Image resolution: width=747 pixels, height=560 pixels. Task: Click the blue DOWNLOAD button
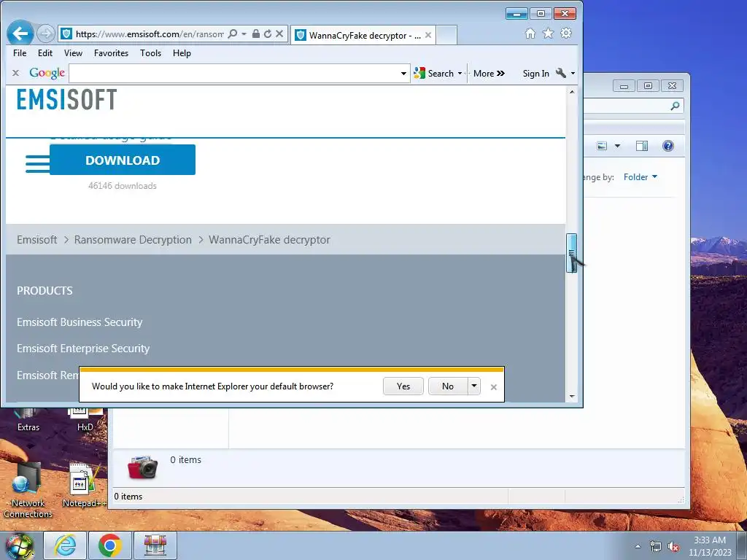pos(123,160)
